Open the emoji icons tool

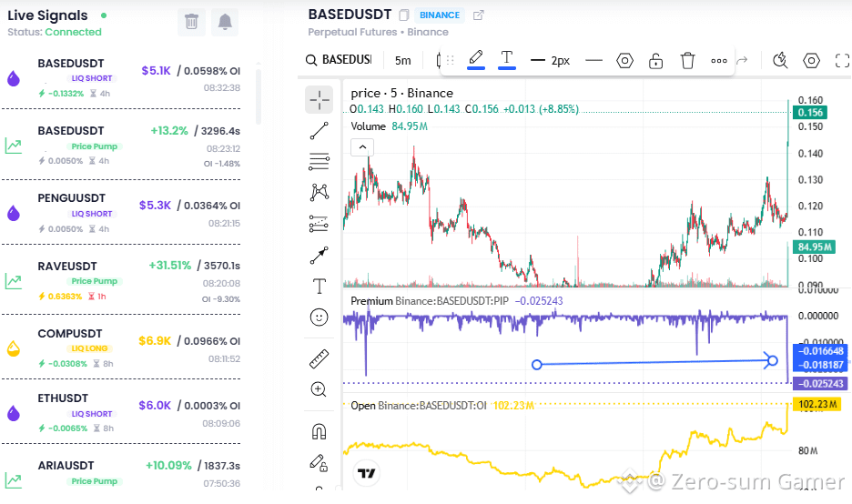click(319, 318)
